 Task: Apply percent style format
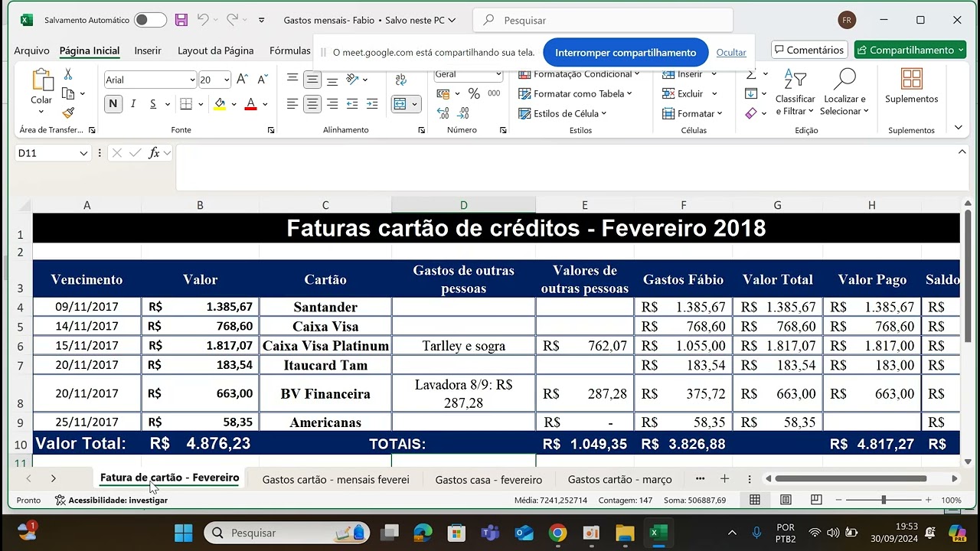pyautogui.click(x=474, y=93)
